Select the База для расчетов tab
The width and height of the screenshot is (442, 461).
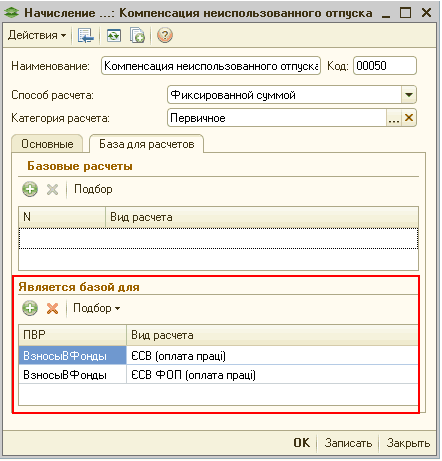[x=147, y=144]
